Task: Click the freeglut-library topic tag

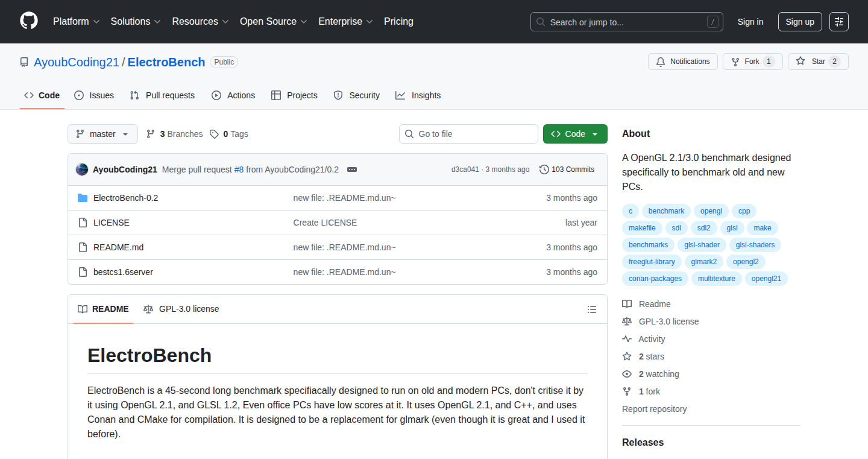Action: (x=652, y=262)
